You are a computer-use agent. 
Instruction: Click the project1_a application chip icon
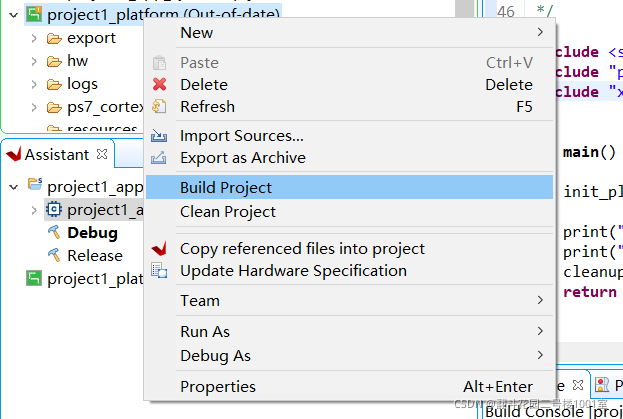(x=54, y=209)
